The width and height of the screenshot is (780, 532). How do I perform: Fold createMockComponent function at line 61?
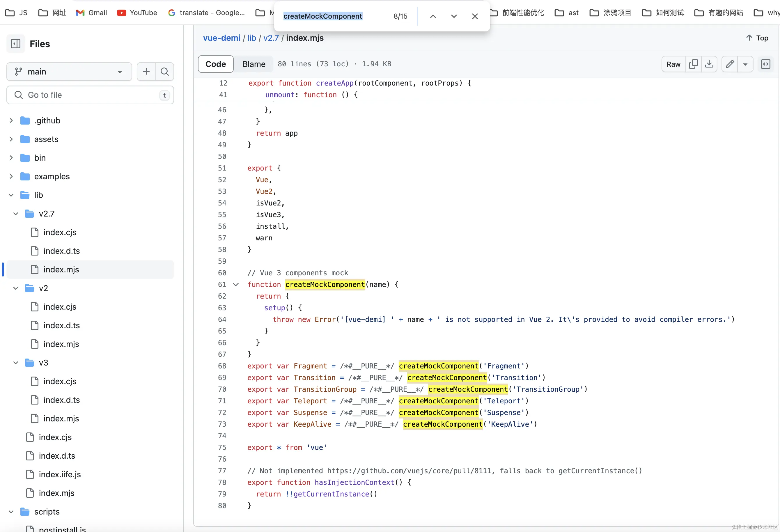[236, 285]
